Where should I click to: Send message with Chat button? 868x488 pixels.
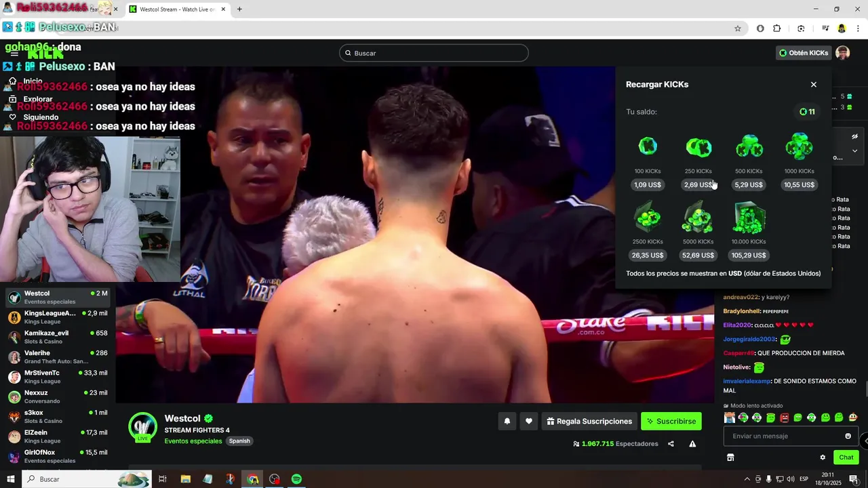(x=846, y=457)
